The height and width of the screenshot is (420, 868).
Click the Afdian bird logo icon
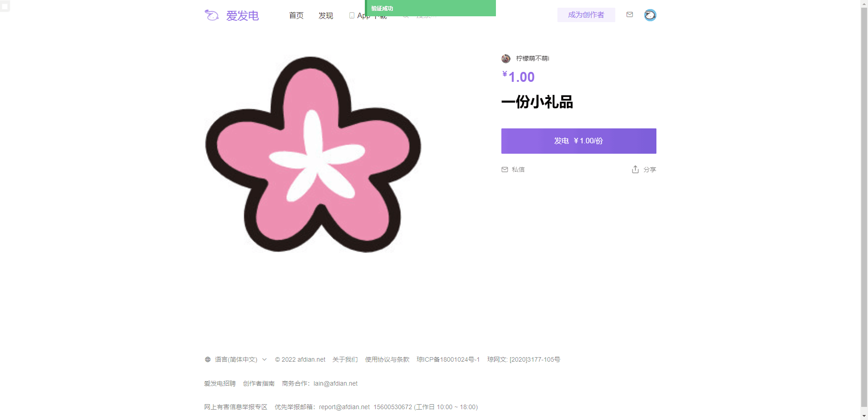212,15
